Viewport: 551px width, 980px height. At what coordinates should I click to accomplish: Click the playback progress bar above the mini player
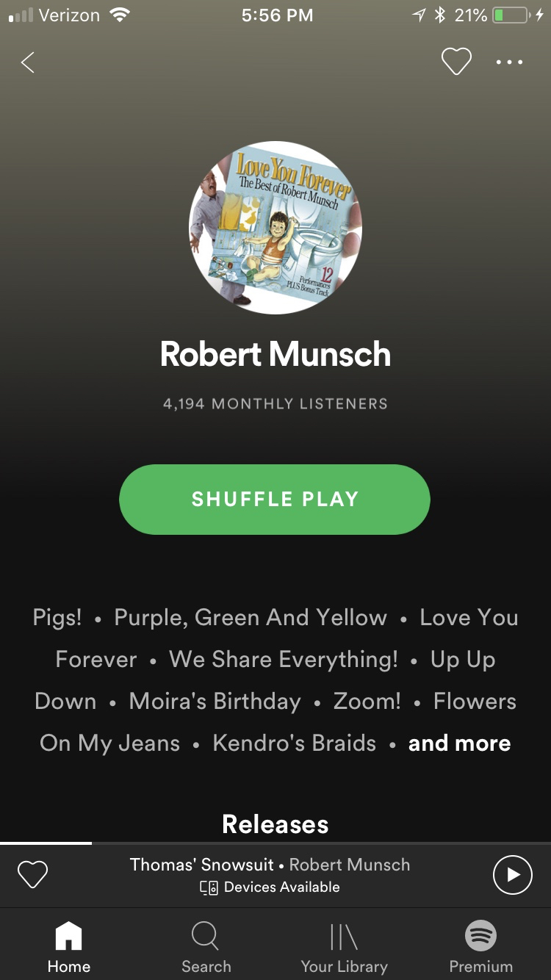click(x=275, y=843)
